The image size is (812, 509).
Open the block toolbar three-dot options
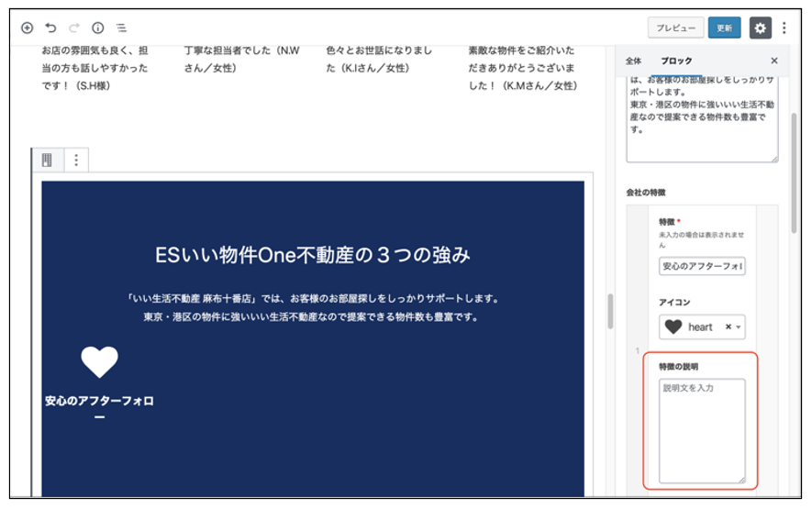click(76, 160)
